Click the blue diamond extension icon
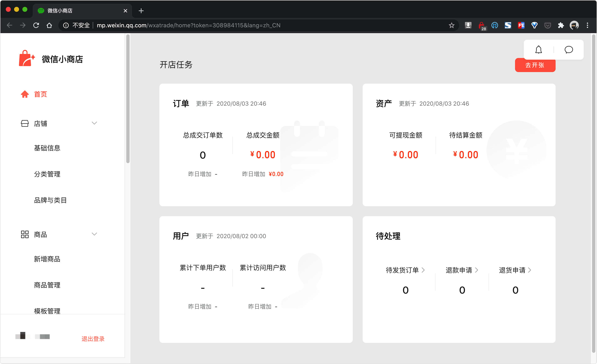This screenshot has width=597, height=364. tap(534, 25)
